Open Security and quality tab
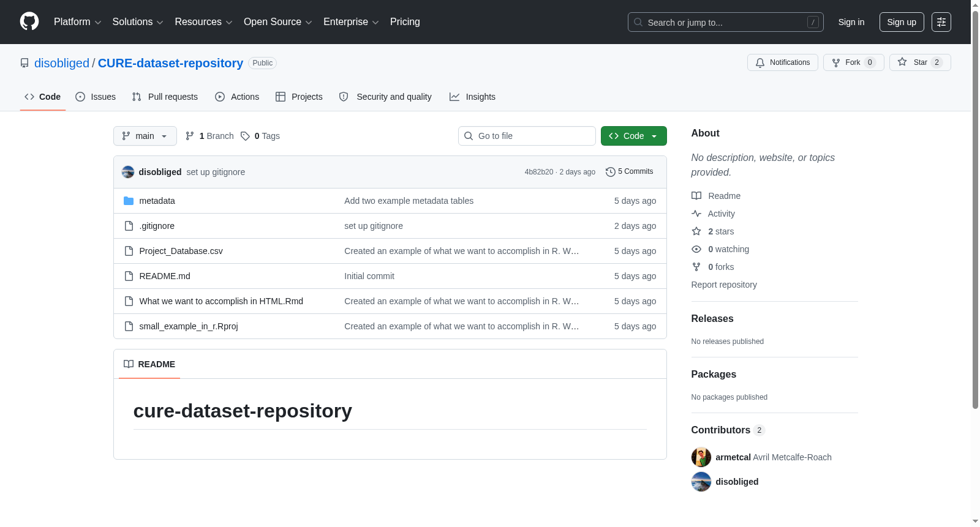 click(385, 97)
